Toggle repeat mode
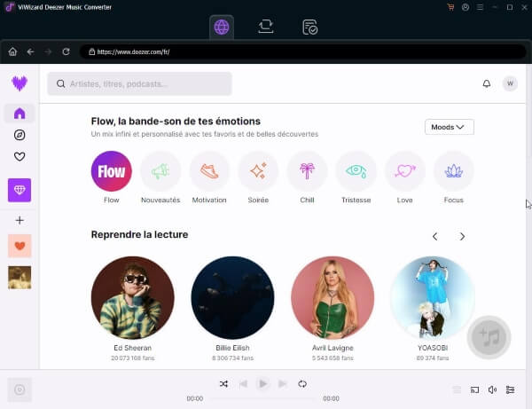This screenshot has width=532, height=409. tap(302, 383)
